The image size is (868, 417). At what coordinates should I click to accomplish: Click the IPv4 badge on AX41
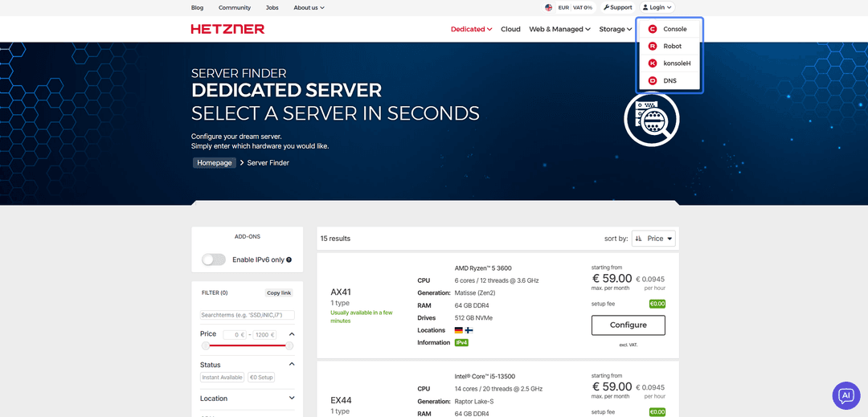pos(461,342)
